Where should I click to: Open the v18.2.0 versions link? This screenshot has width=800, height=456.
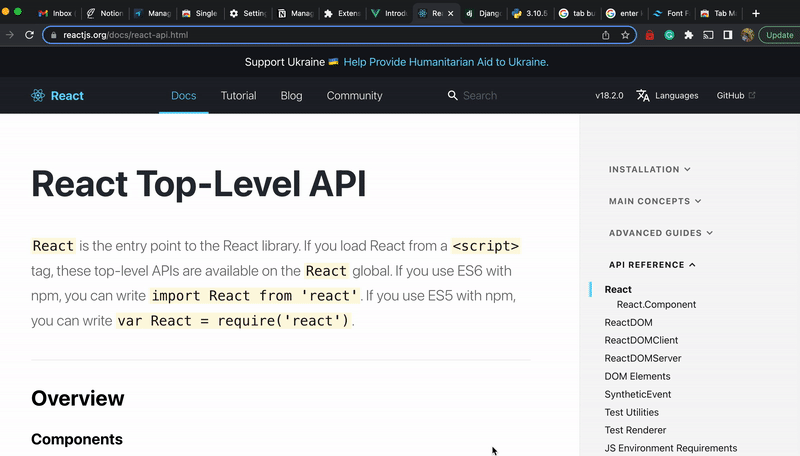coord(609,95)
